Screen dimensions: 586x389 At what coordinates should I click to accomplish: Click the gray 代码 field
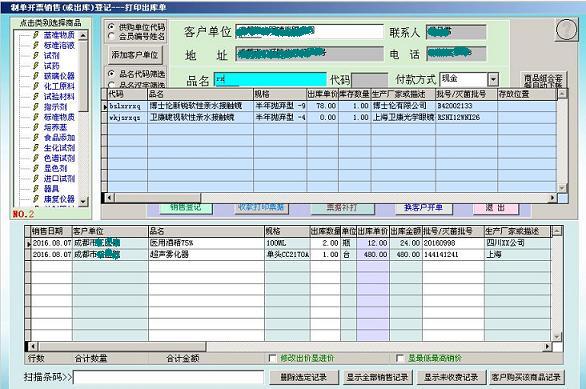pyautogui.click(x=369, y=80)
